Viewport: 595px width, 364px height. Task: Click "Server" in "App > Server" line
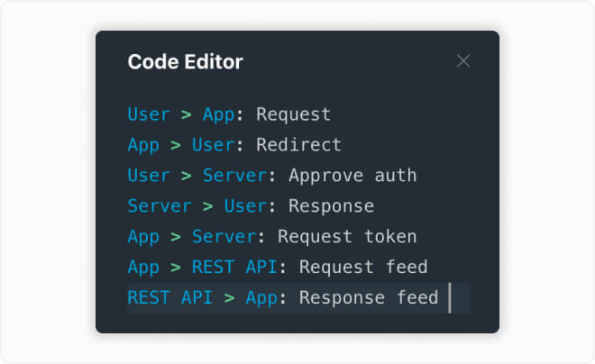pos(224,237)
